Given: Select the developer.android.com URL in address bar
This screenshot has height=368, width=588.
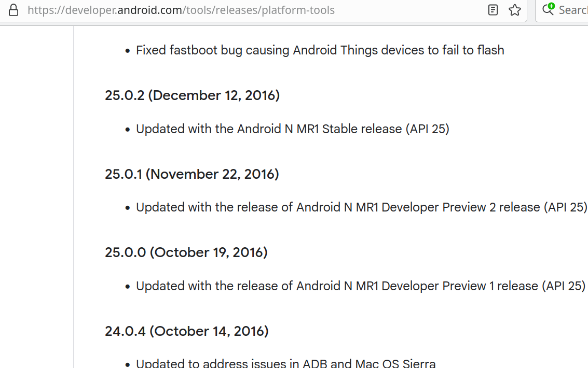Looking at the screenshot, I should click(x=181, y=10).
